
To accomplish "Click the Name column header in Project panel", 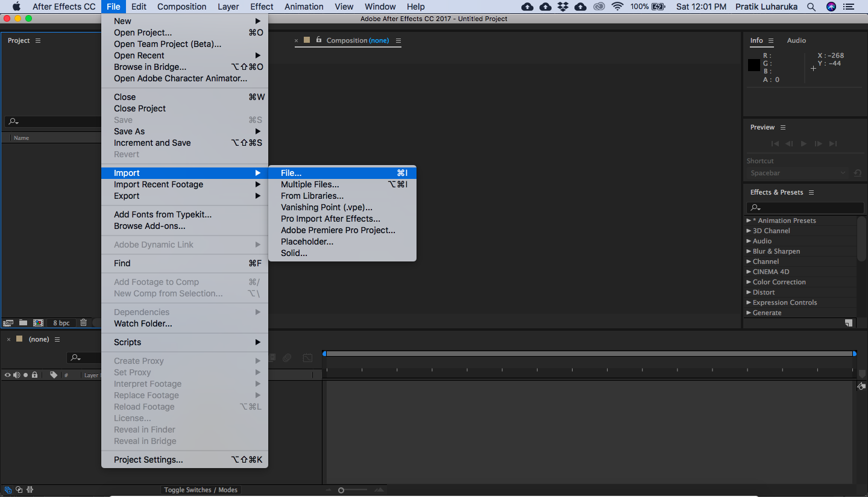I will 22,138.
